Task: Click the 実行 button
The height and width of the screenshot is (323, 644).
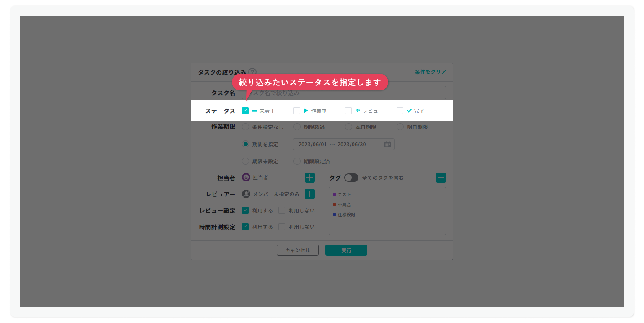Action: [346, 250]
